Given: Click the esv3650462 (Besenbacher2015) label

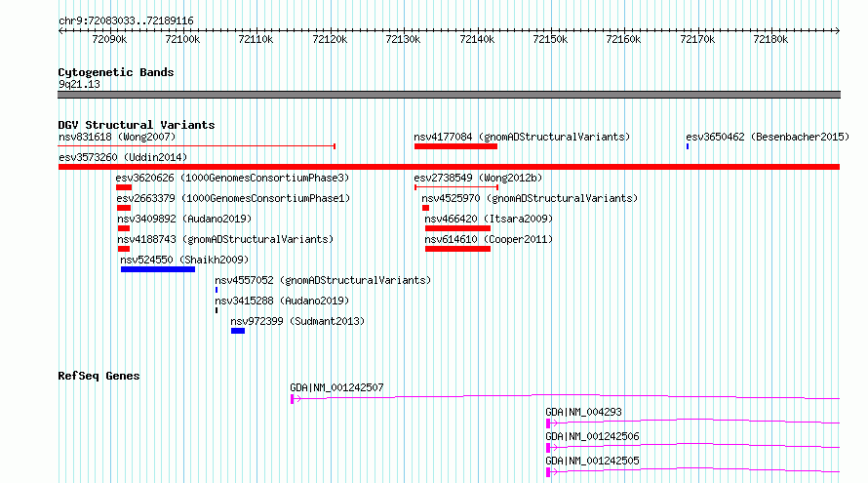Looking at the screenshot, I should coord(768,137).
